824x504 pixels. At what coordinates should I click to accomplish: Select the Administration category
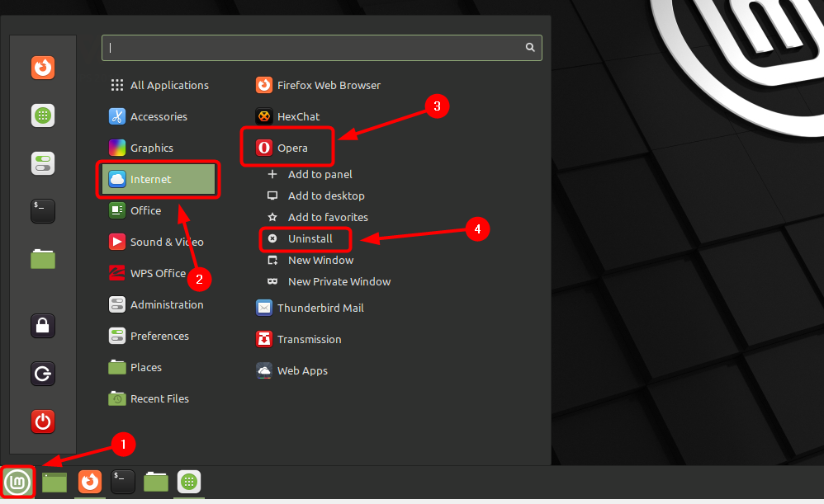pos(159,304)
